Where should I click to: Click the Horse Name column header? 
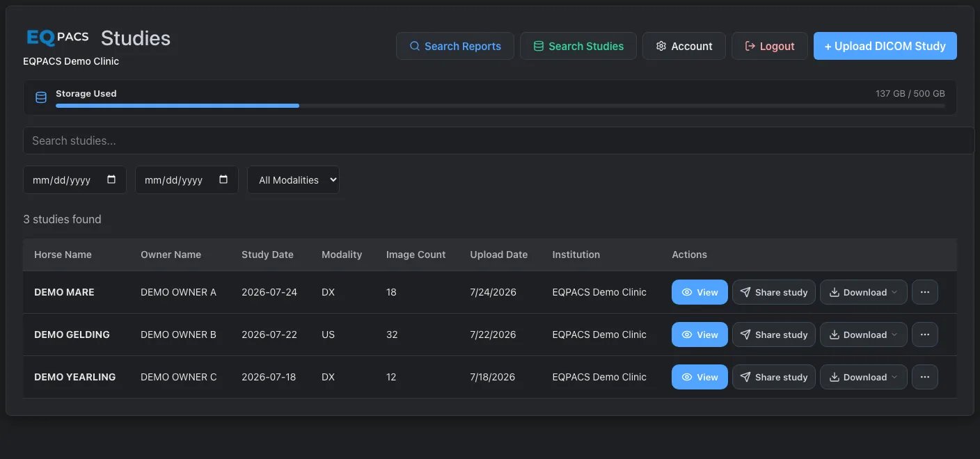63,255
